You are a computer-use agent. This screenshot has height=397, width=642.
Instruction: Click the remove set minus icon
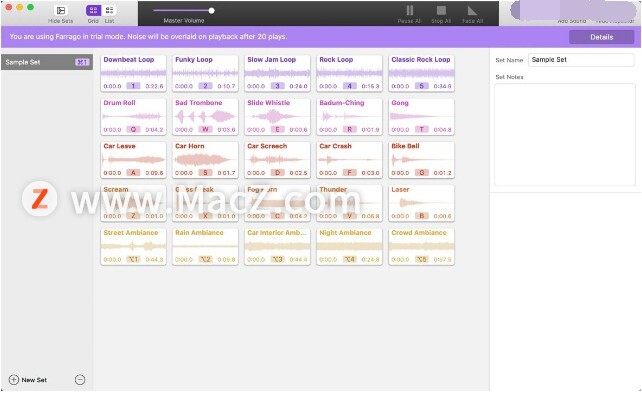[x=80, y=380]
